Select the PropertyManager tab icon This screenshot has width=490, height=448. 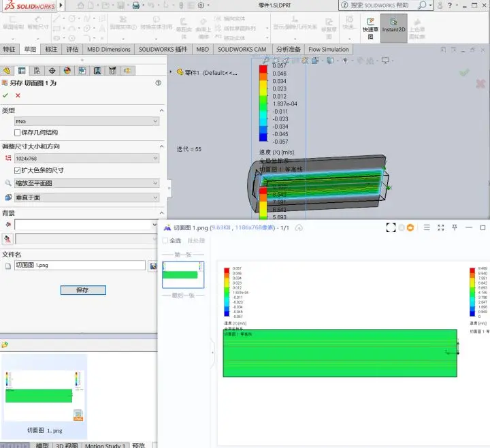[22, 71]
